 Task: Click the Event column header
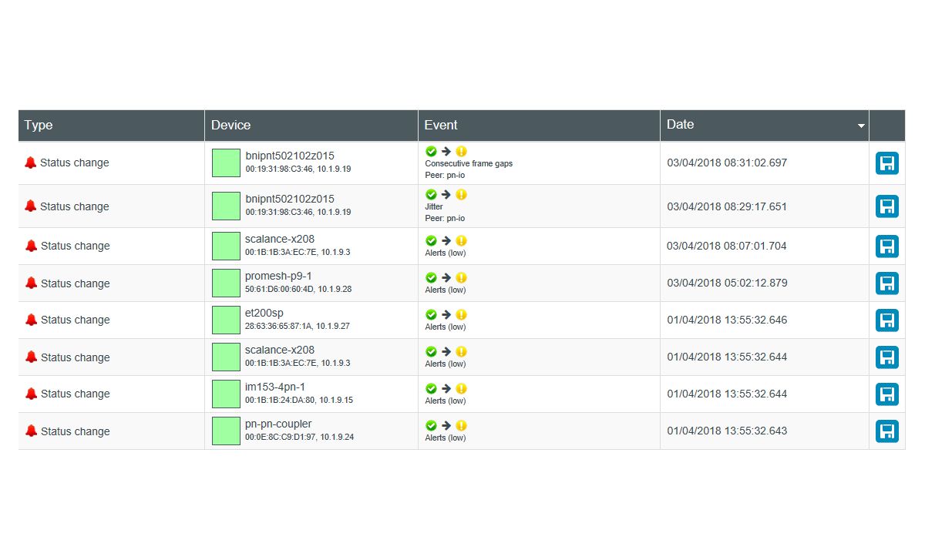[441, 125]
